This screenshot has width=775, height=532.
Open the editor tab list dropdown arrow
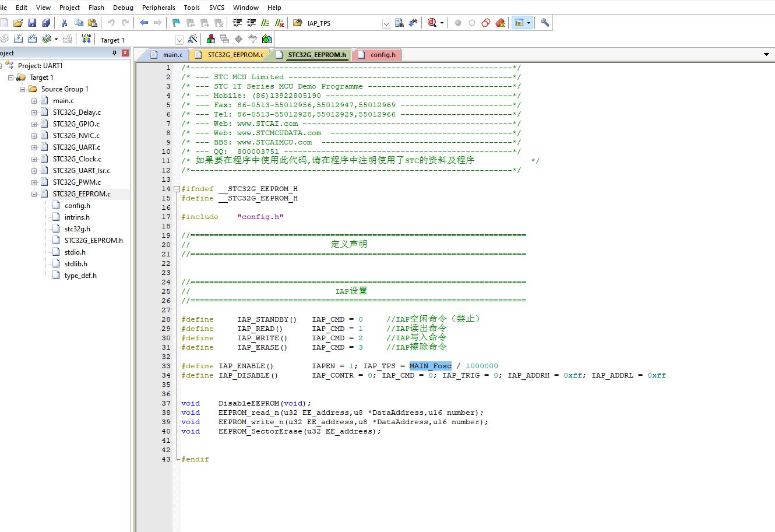(766, 55)
